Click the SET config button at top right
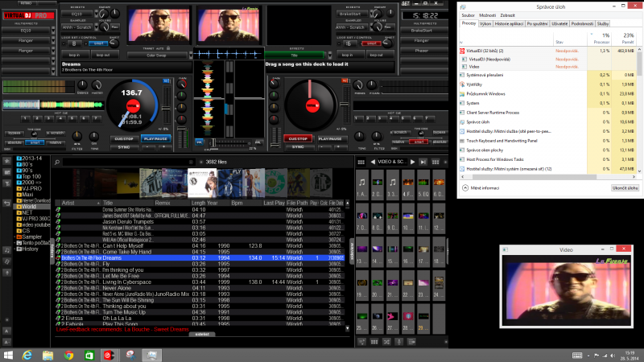 pyautogui.click(x=406, y=3)
